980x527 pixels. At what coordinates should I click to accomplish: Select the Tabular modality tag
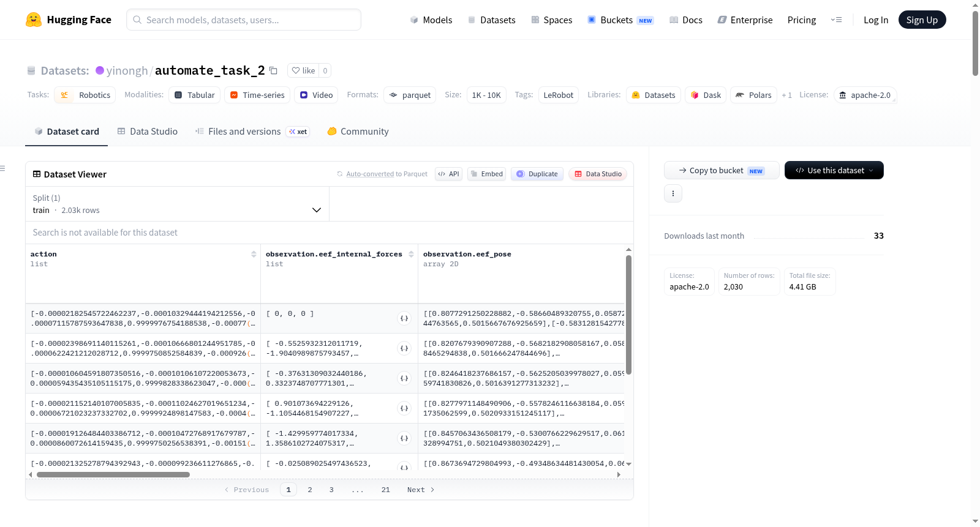point(195,95)
